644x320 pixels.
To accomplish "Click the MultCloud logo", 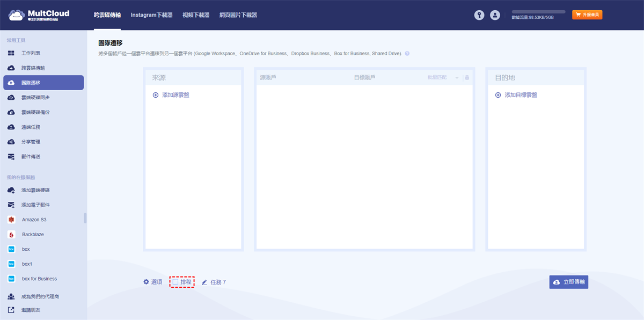I will point(39,15).
